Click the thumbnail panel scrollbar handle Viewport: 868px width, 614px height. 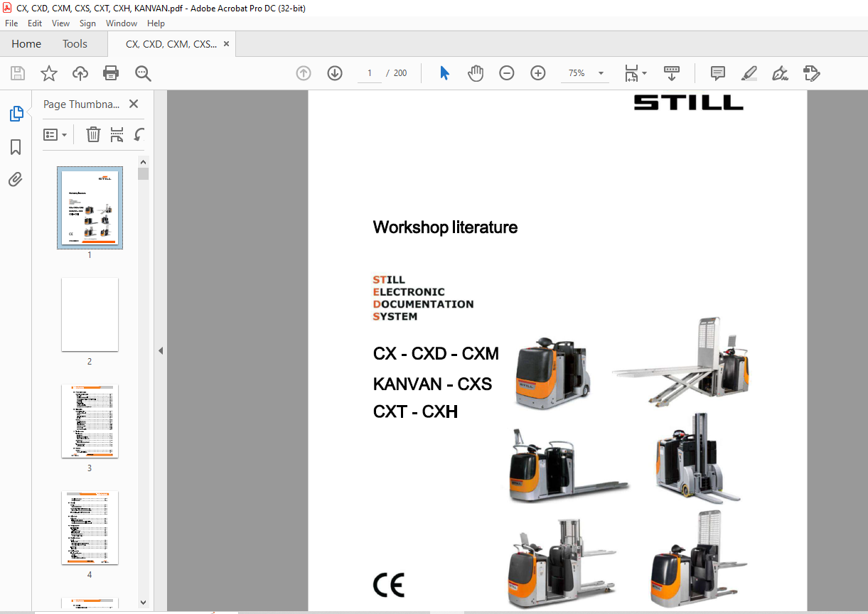click(x=144, y=174)
